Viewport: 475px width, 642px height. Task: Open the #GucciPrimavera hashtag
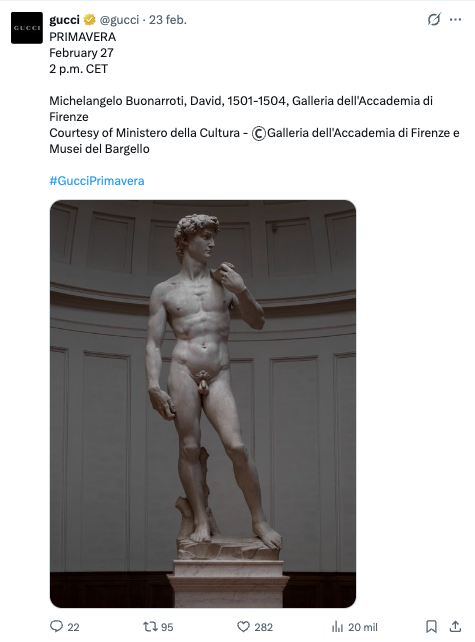97,181
